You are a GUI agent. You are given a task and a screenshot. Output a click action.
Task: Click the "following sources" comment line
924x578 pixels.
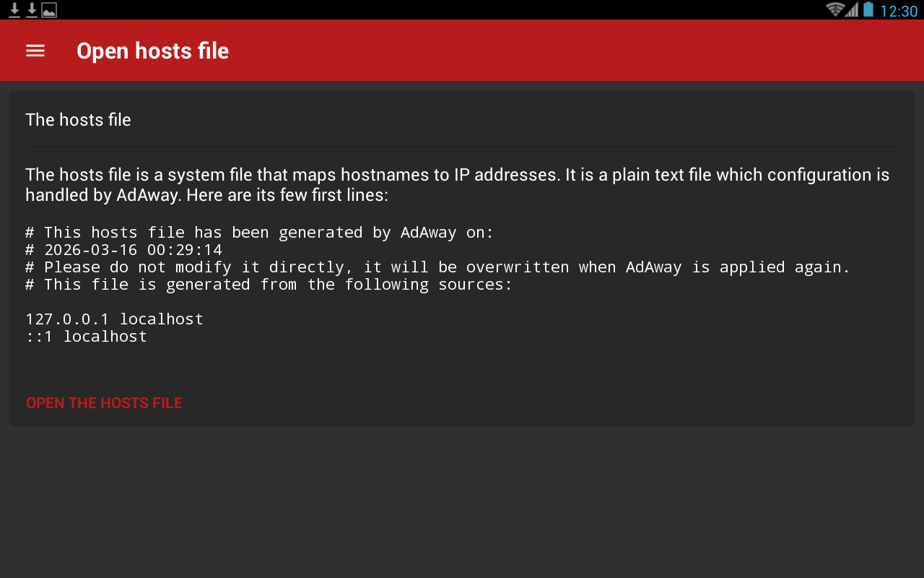point(269,285)
